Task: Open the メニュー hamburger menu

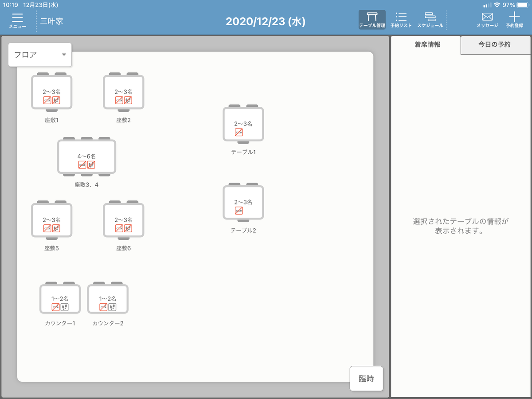Action: [17, 20]
